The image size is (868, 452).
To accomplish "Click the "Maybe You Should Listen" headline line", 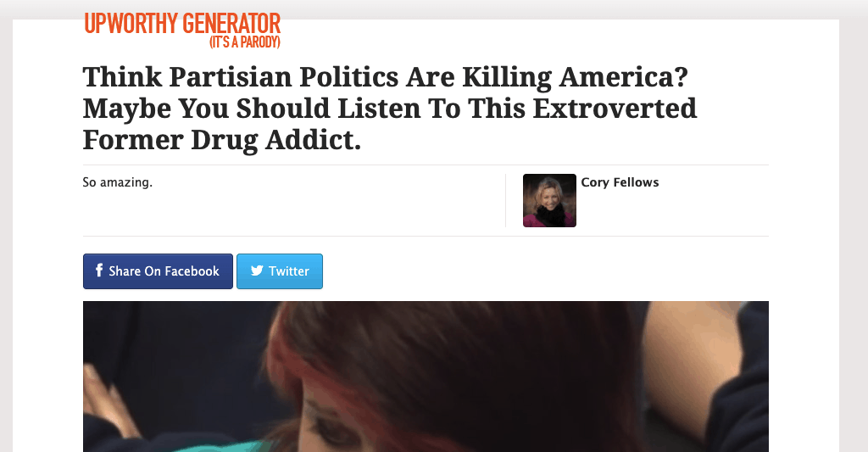I will pos(390,109).
